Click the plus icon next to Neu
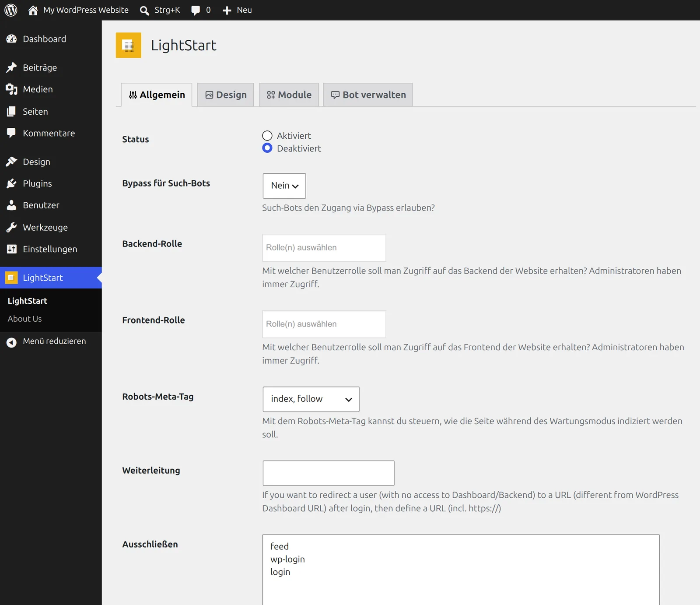This screenshot has width=700, height=605. pos(227,11)
